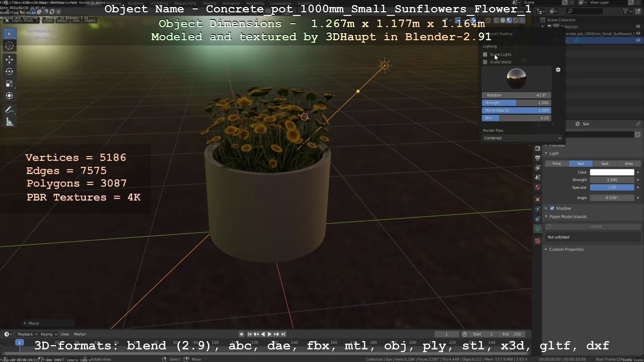Open the Keying dropdown menu
The height and width of the screenshot is (362, 644).
click(49, 334)
